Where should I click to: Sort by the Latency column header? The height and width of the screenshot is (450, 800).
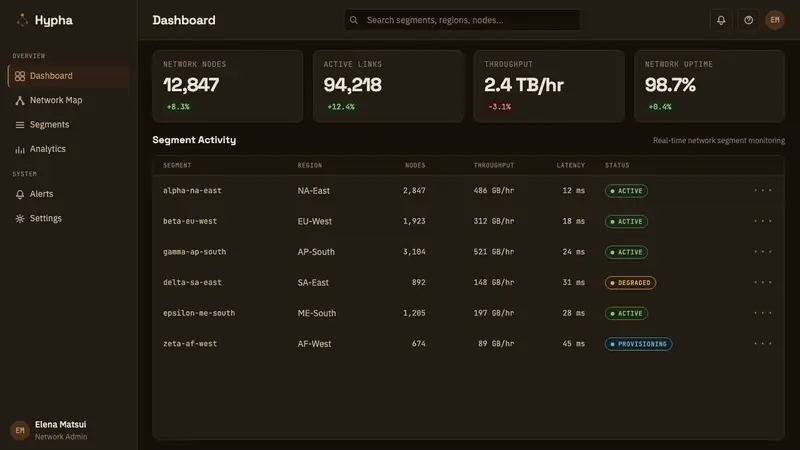[x=570, y=165]
